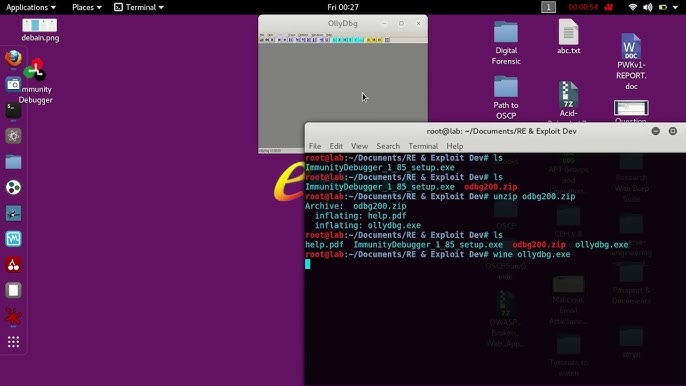Viewport: 686px width, 386px height.
Task: Open the Applications menu dropdown
Action: click(31, 7)
